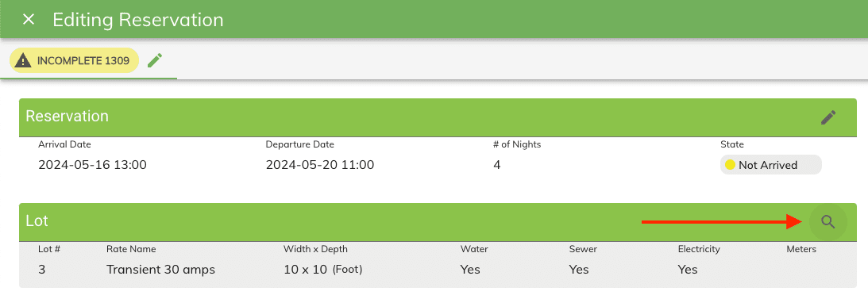The width and height of the screenshot is (868, 299).
Task: Click the Meters column header
Action: pos(801,249)
